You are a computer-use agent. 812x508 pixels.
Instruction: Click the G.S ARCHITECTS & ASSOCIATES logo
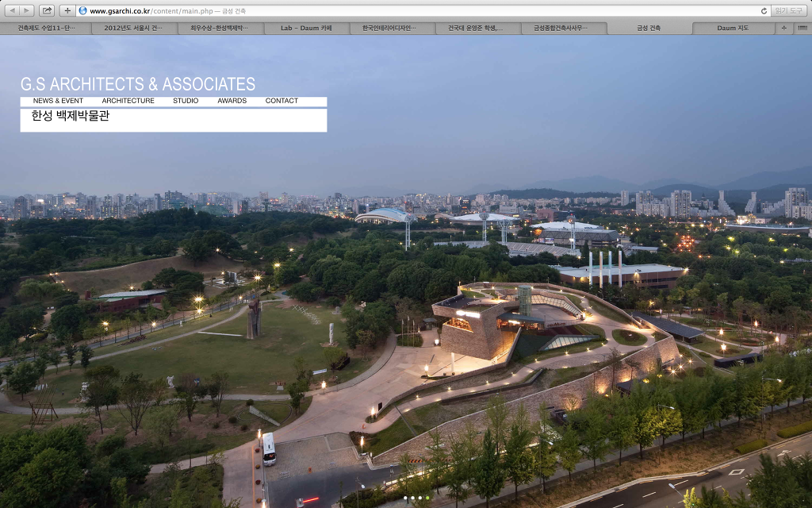pyautogui.click(x=138, y=84)
